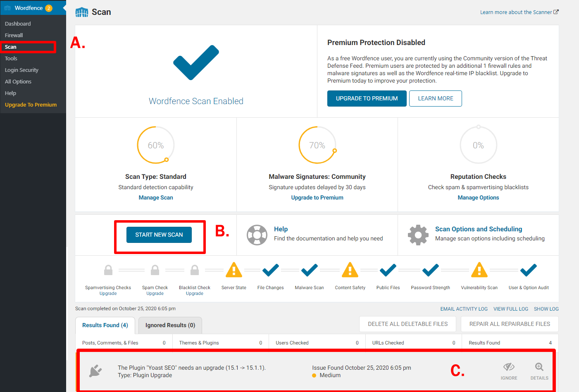Click the Manage Scan link

[x=156, y=197]
